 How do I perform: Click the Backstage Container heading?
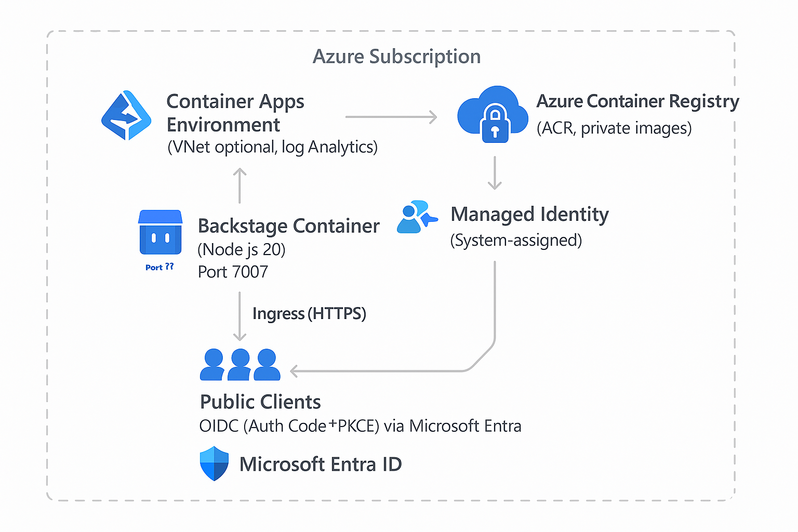pyautogui.click(x=288, y=226)
